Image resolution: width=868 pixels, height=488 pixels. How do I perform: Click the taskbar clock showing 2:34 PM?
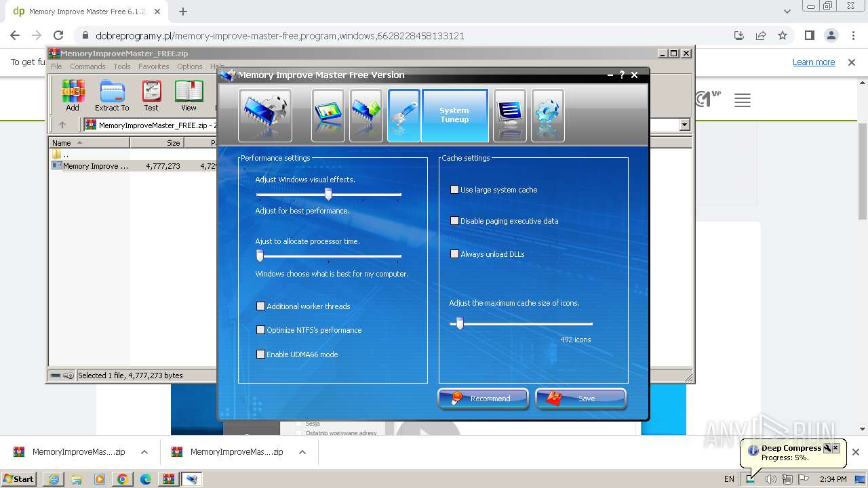click(x=833, y=479)
